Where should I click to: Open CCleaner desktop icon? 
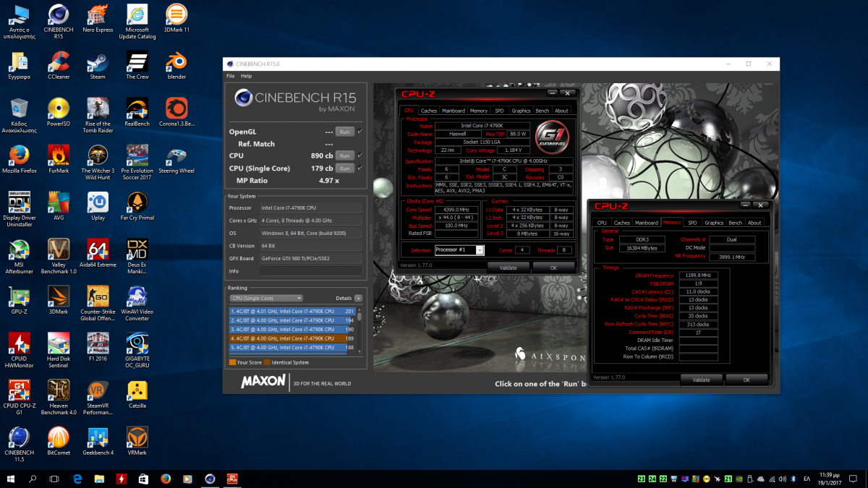click(58, 66)
